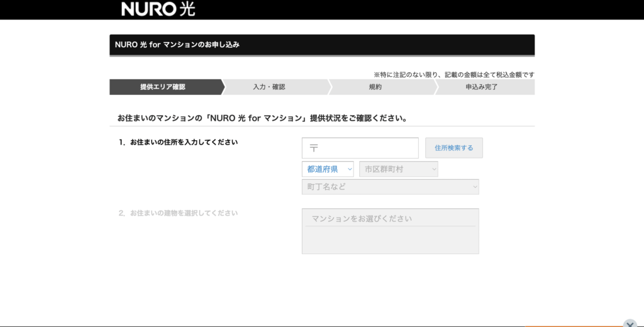644x327 pixels.
Task: Click the NURO 光 for マンションのお申し込み heading
Action: coord(177,45)
